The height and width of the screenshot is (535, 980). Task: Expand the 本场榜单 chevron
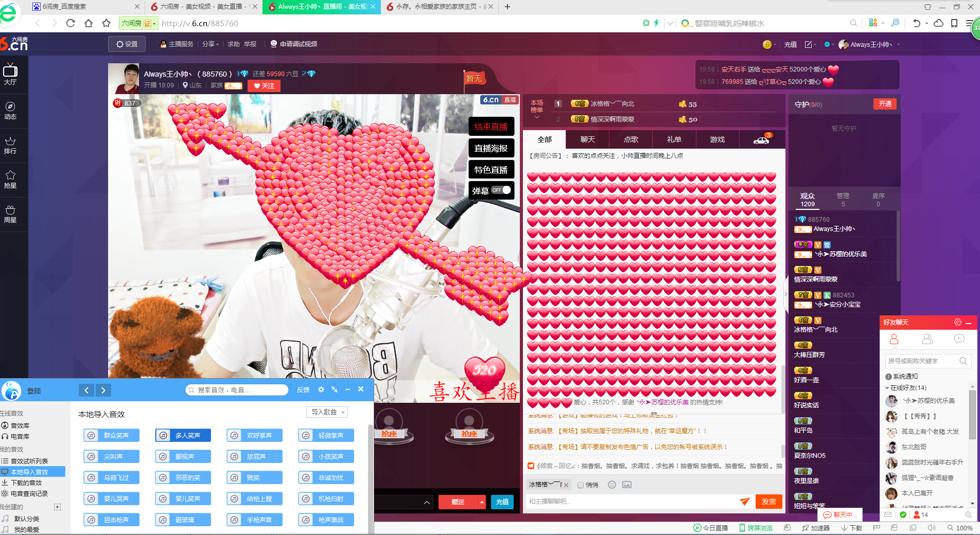point(537,118)
